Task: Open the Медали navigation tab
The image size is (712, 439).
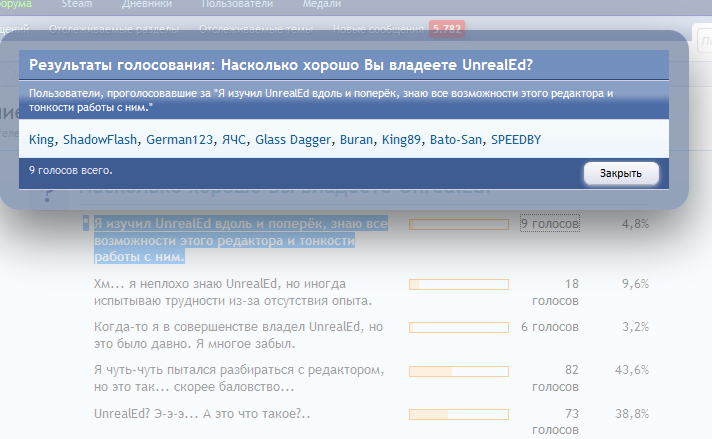Action: click(322, 4)
